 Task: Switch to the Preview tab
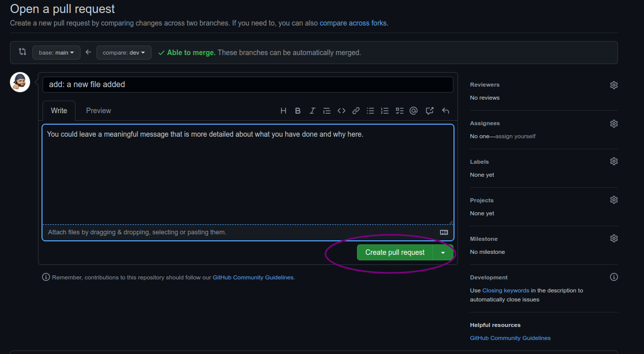pos(98,111)
